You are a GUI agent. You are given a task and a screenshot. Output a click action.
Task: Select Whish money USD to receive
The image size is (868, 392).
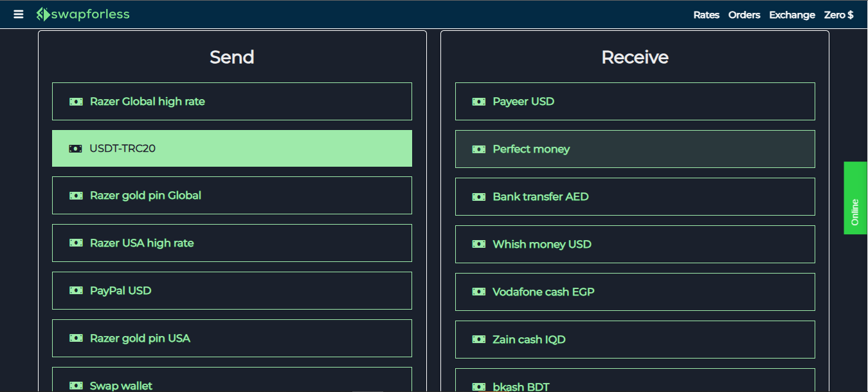pyautogui.click(x=635, y=244)
